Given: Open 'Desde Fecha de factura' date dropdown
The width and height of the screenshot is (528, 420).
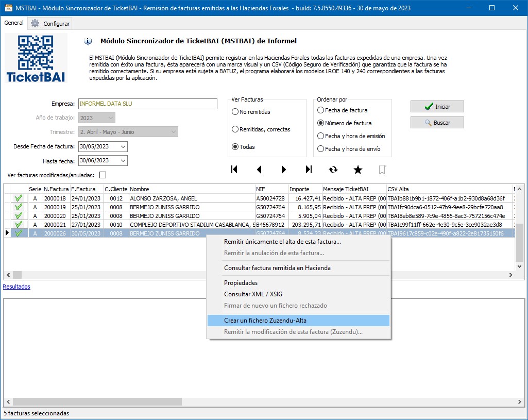Looking at the screenshot, I should [123, 146].
